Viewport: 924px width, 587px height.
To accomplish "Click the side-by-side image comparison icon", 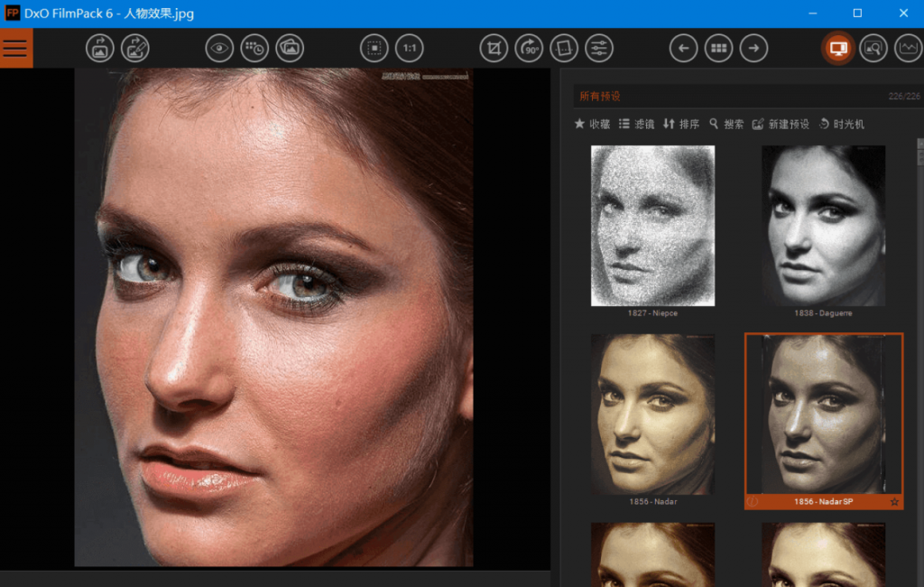I will 290,48.
